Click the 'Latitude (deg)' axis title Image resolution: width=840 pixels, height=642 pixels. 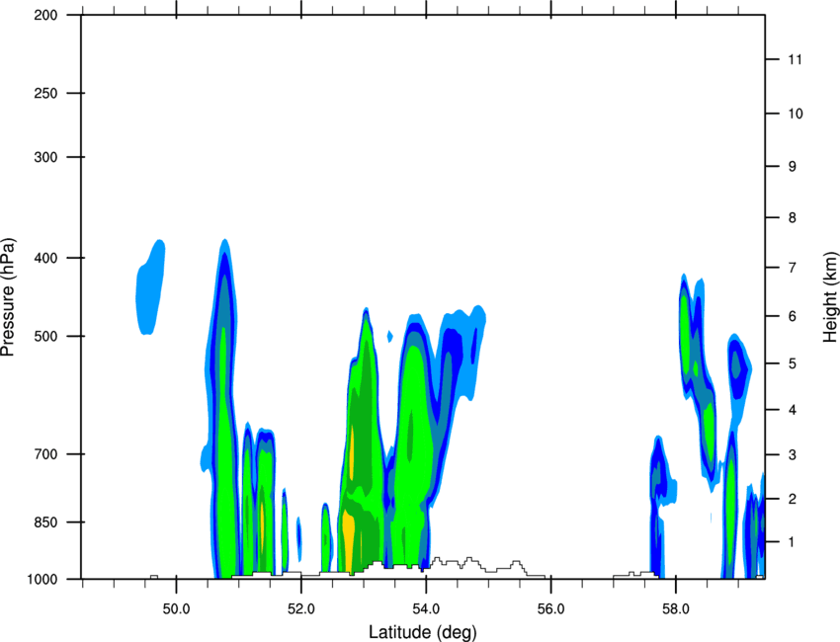click(x=422, y=632)
